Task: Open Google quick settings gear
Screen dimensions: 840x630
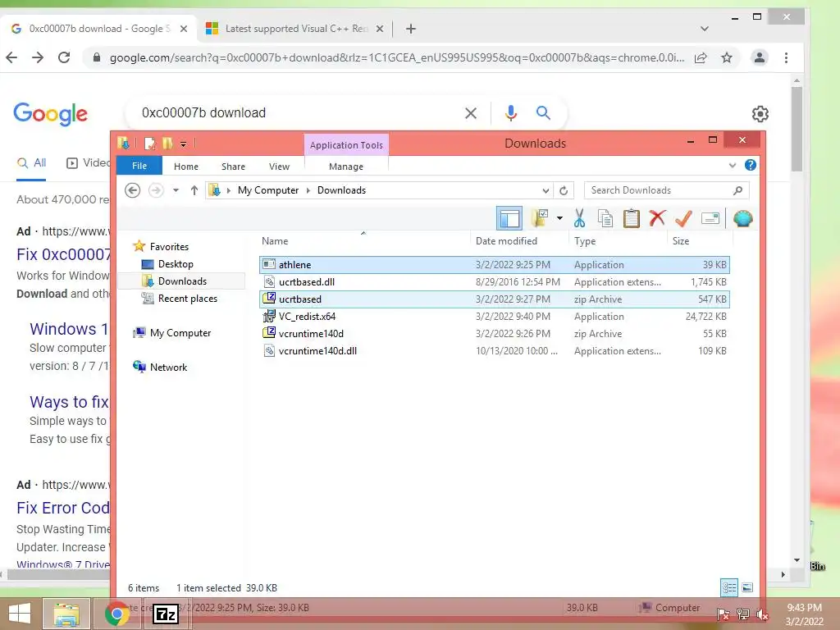Action: point(760,113)
